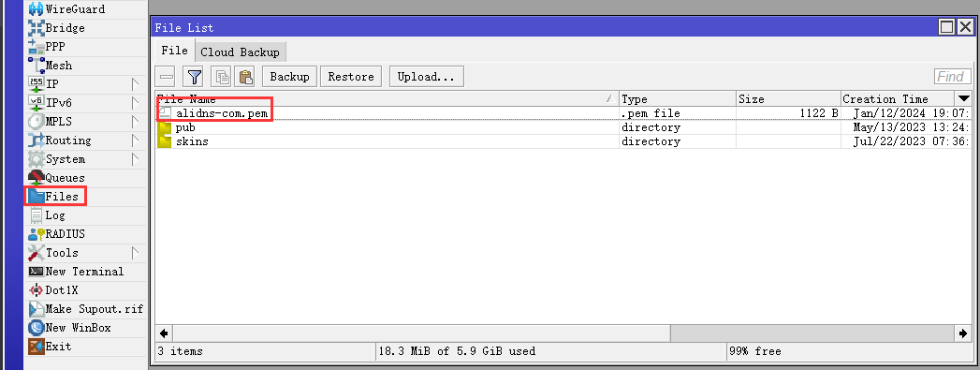Expand the MPLS submenu arrow
Viewport: 980px width, 370px height.
(135, 122)
